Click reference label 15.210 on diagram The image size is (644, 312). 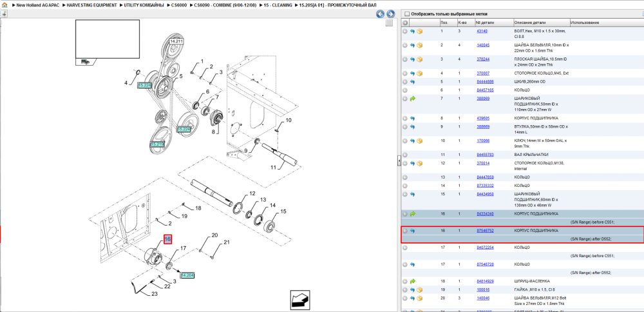pyautogui.click(x=158, y=144)
